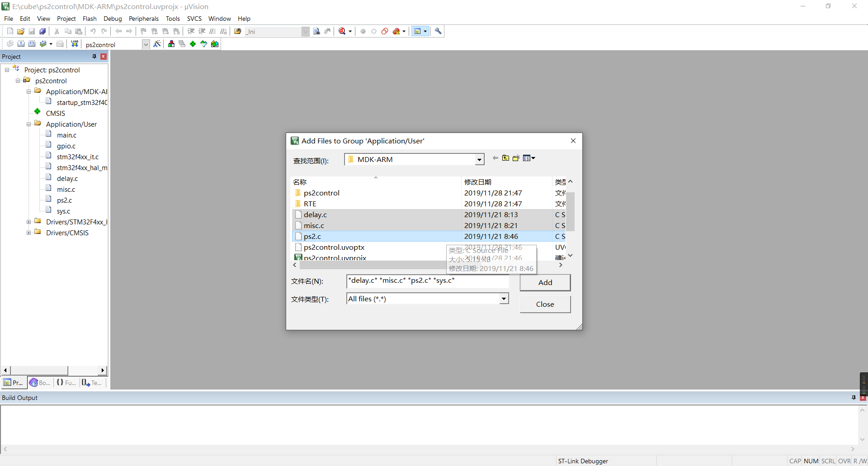
Task: Click the Save All toolbar icon
Action: tap(42, 31)
